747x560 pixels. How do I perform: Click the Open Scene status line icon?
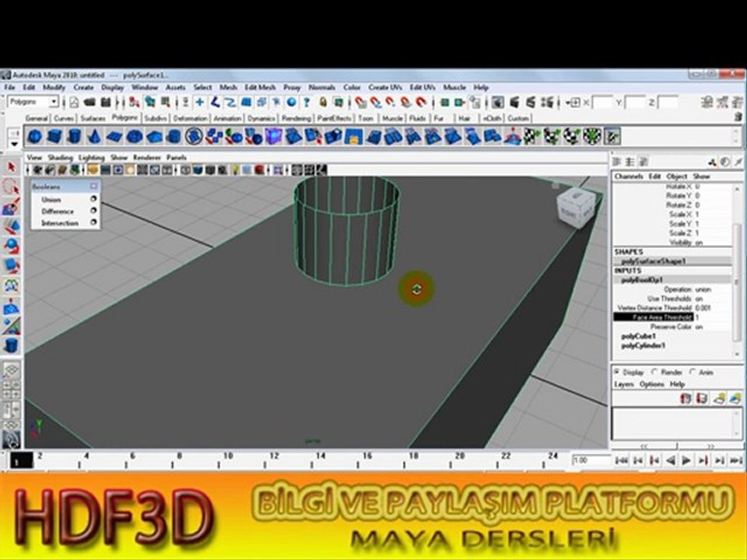(x=89, y=103)
